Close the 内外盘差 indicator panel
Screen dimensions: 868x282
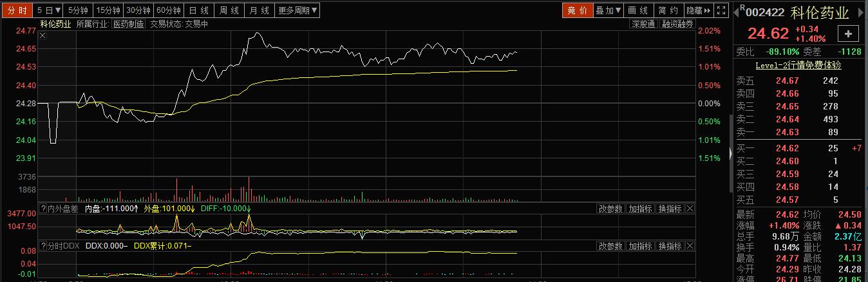(x=690, y=209)
